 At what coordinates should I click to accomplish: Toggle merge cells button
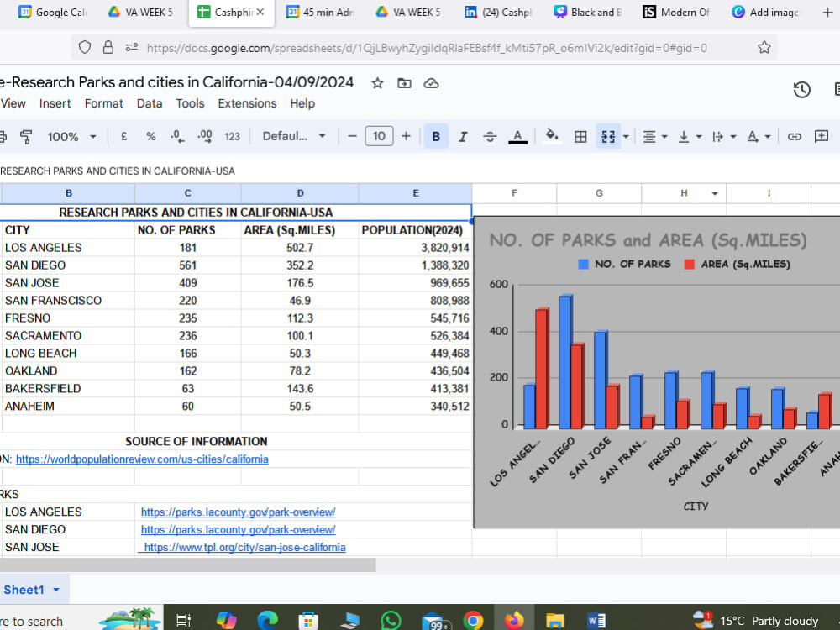[x=608, y=137]
